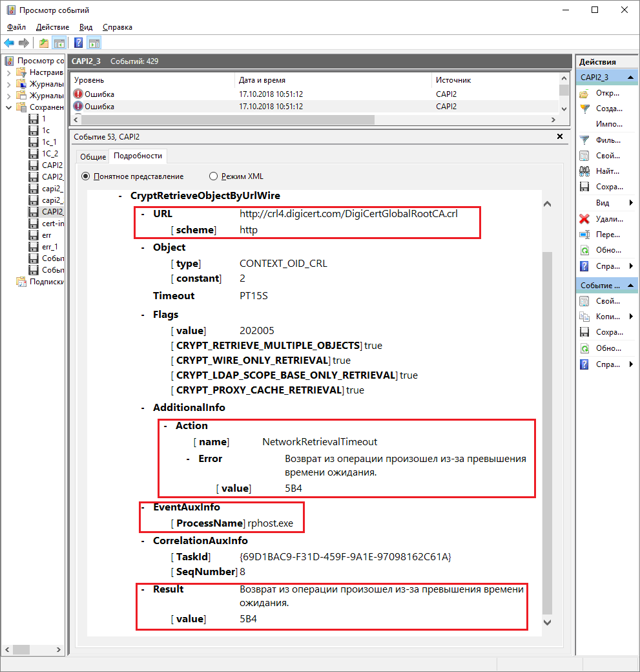This screenshot has height=672, width=640.
Task: Open the 'Действие' menu
Action: [x=52, y=27]
